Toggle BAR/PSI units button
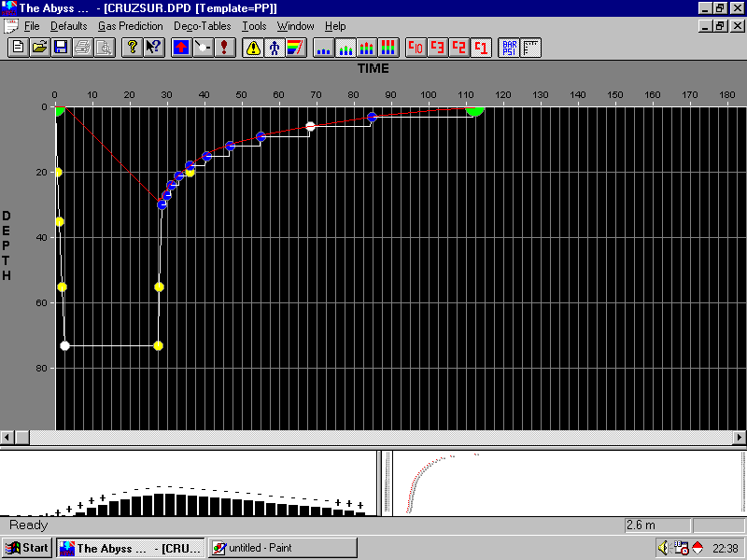747x560 pixels. pos(509,48)
